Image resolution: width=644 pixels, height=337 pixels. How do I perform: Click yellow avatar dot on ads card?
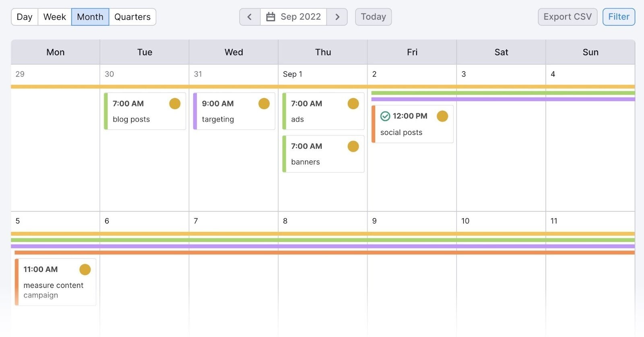353,104
